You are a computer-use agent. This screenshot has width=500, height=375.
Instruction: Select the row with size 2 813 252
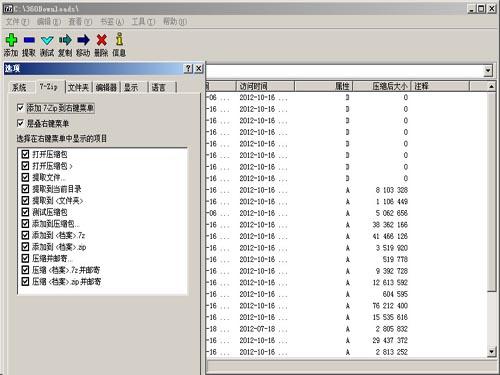347,352
